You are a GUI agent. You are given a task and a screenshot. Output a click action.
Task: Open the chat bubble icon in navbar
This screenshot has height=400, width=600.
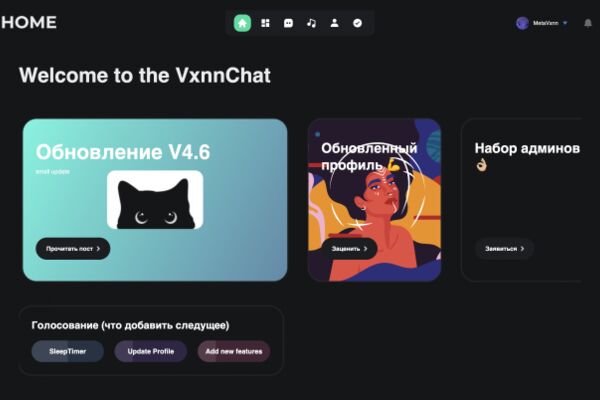[289, 23]
